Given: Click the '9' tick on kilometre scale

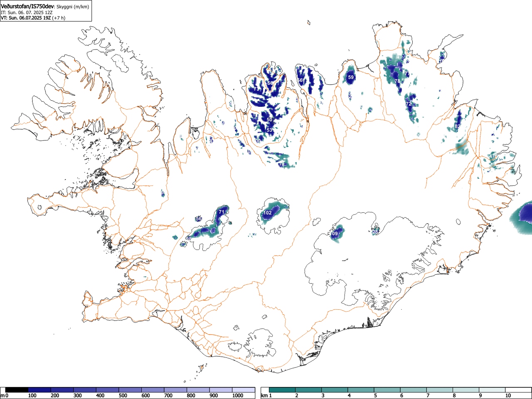Looking at the screenshot, I should (x=480, y=396).
